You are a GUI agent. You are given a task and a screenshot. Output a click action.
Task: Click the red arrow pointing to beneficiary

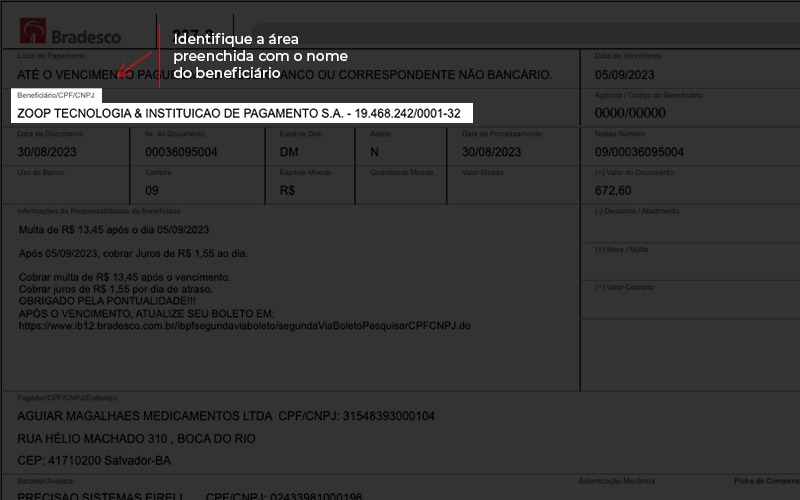coord(135,64)
